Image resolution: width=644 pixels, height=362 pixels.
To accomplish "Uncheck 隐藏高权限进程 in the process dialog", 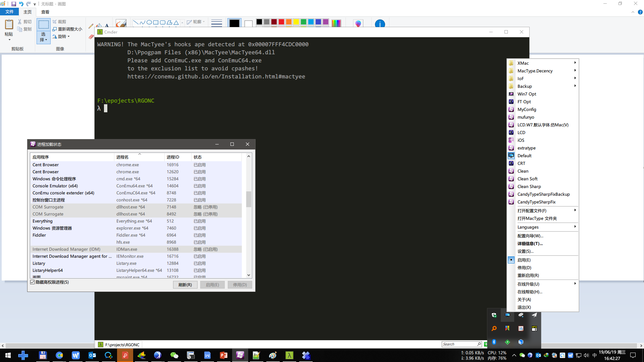I will (x=33, y=282).
